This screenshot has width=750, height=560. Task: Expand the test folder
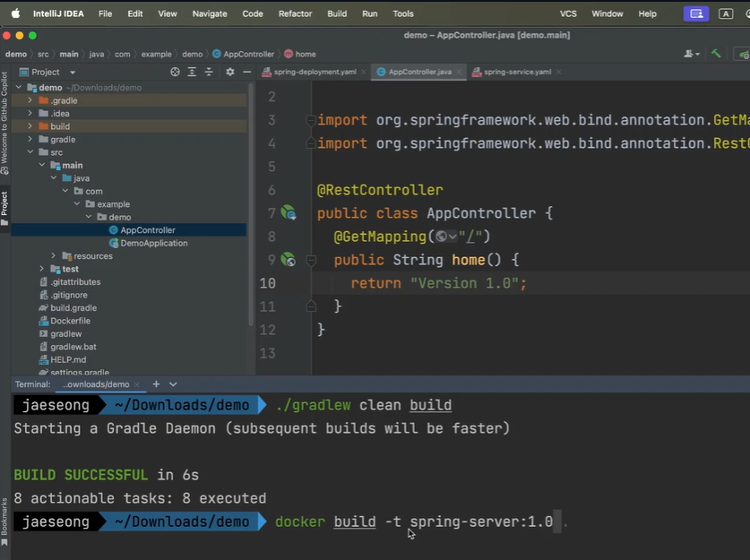pos(42,268)
